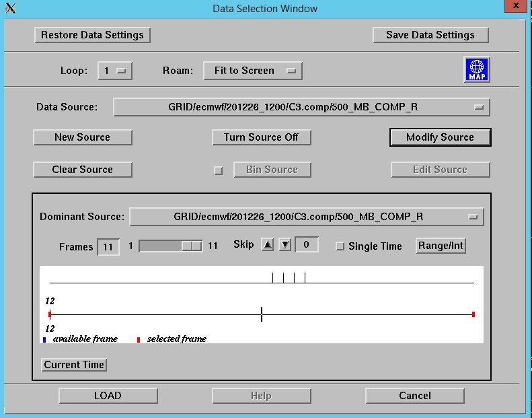Image resolution: width=532 pixels, height=418 pixels.
Task: Click the X window menu icon
Action: tap(10, 9)
